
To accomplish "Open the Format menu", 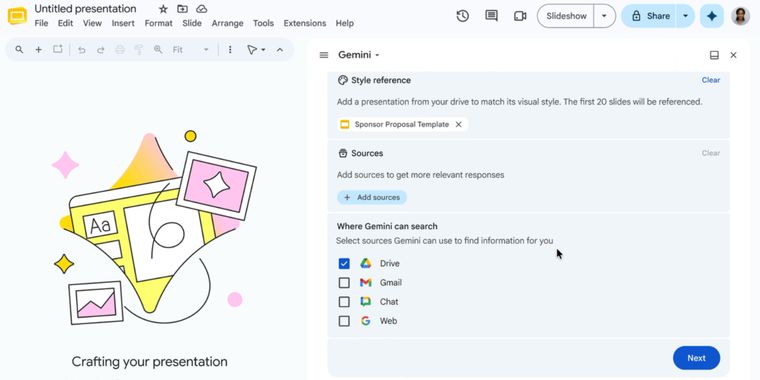I will (158, 23).
